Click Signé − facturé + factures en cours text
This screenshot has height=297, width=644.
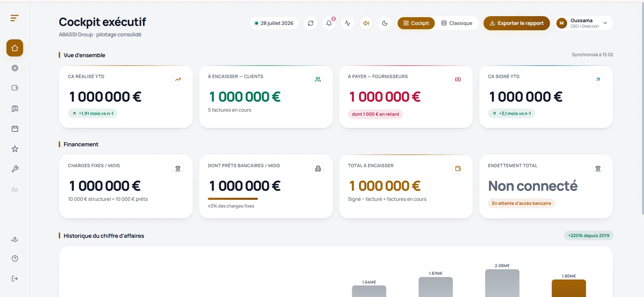click(387, 199)
